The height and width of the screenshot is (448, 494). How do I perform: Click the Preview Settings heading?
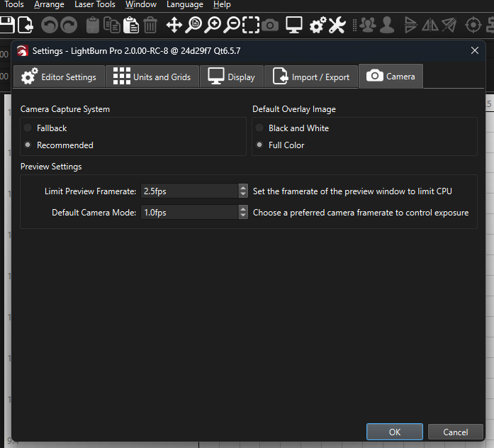[x=51, y=167]
